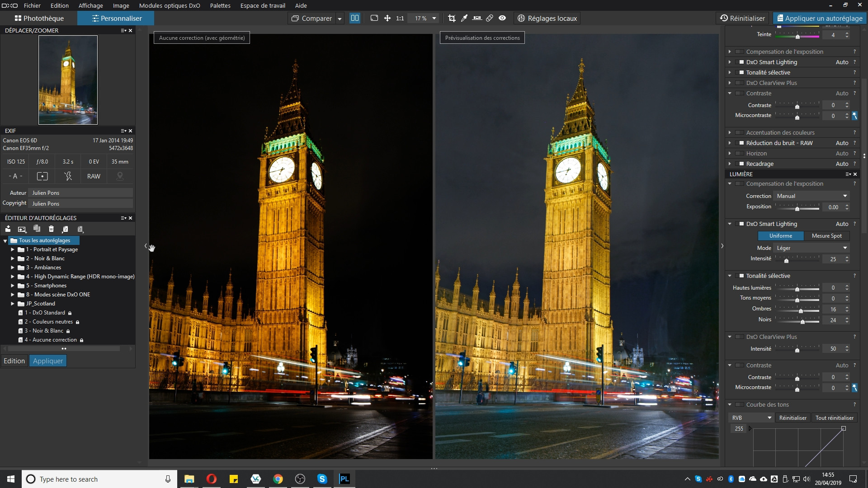Viewport: 868px width, 488px height.
Task: Open the Edition menu
Action: [59, 5]
